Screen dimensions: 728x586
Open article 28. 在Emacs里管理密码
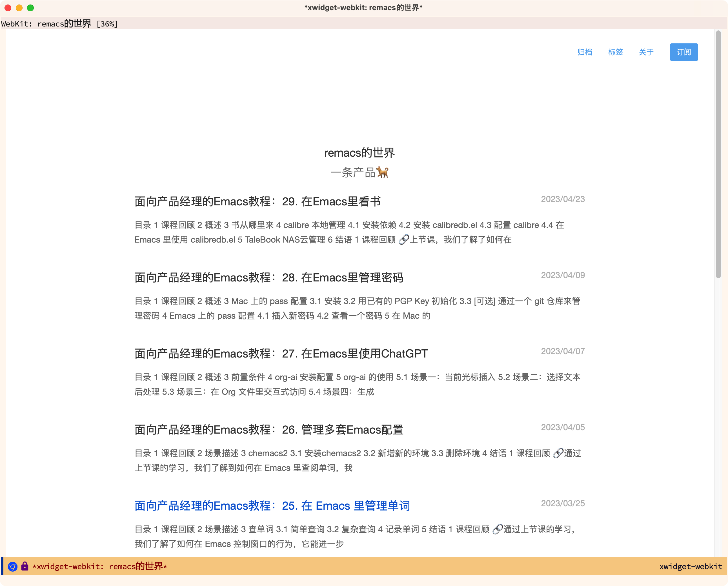pos(269,278)
